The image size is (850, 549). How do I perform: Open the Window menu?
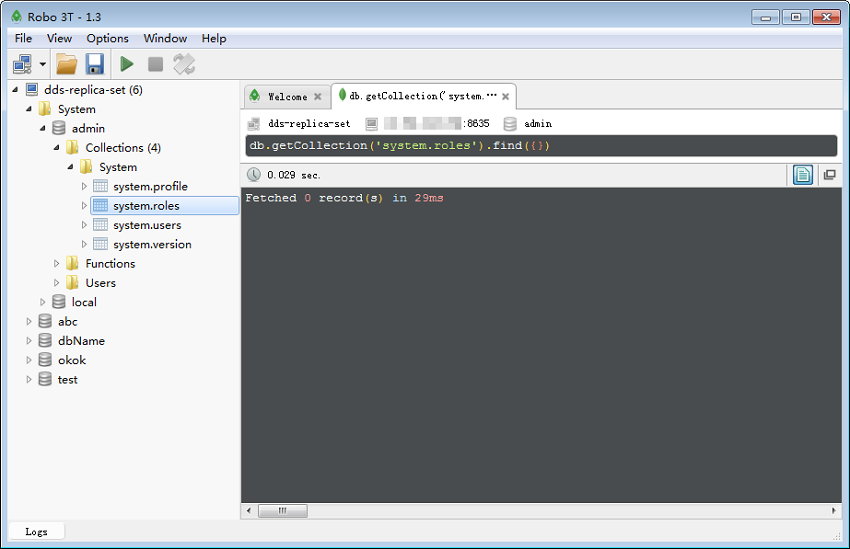tap(165, 38)
